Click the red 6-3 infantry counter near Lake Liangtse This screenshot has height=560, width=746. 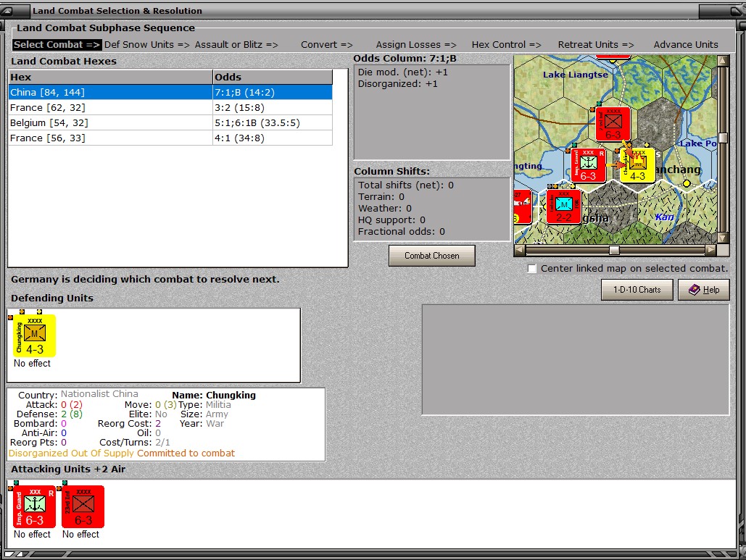613,124
